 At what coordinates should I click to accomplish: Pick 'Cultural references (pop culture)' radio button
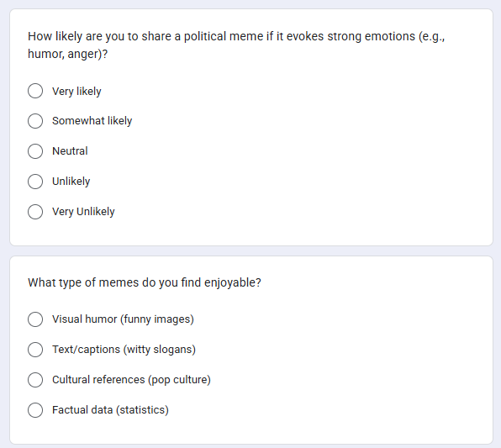35,380
